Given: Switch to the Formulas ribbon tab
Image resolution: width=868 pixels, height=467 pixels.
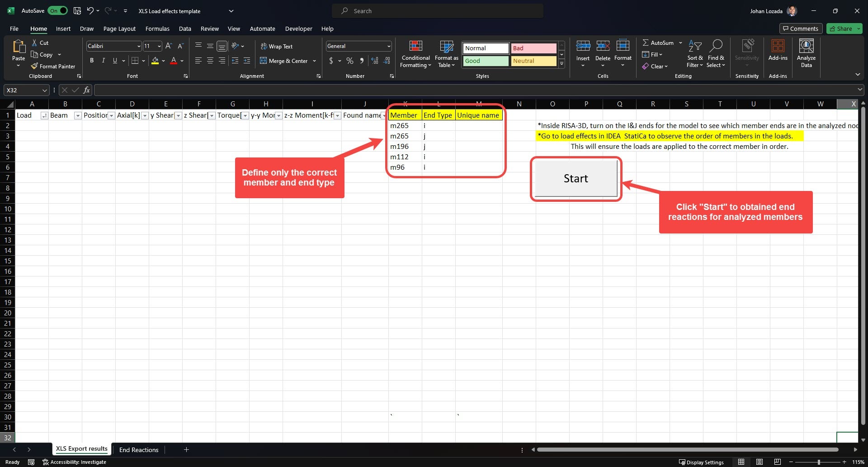Looking at the screenshot, I should [x=157, y=29].
